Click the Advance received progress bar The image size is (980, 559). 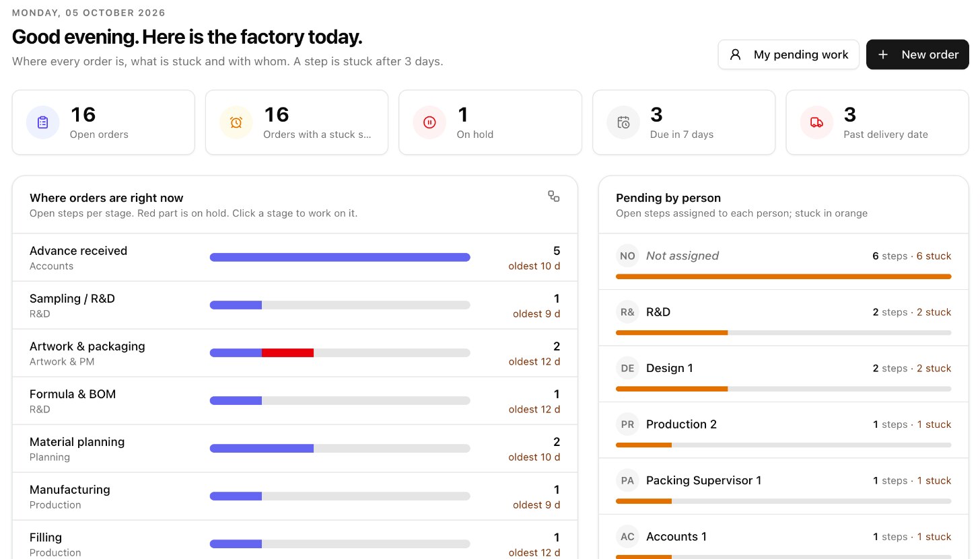pyautogui.click(x=340, y=257)
